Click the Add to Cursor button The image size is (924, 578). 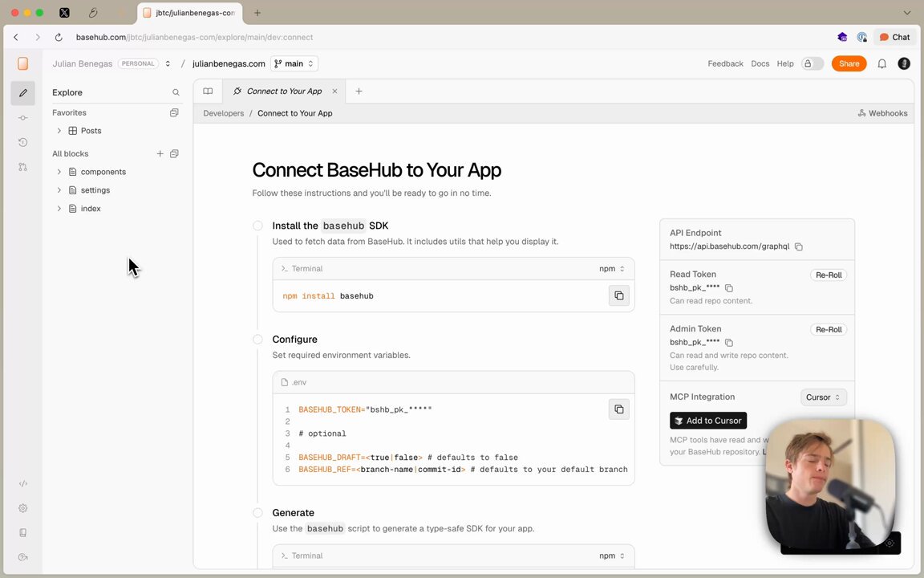click(x=707, y=421)
